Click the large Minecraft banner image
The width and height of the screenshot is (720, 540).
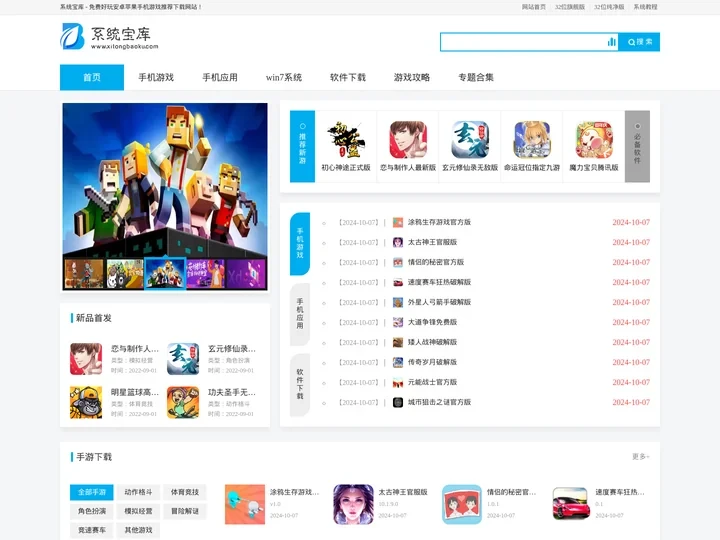click(x=165, y=180)
